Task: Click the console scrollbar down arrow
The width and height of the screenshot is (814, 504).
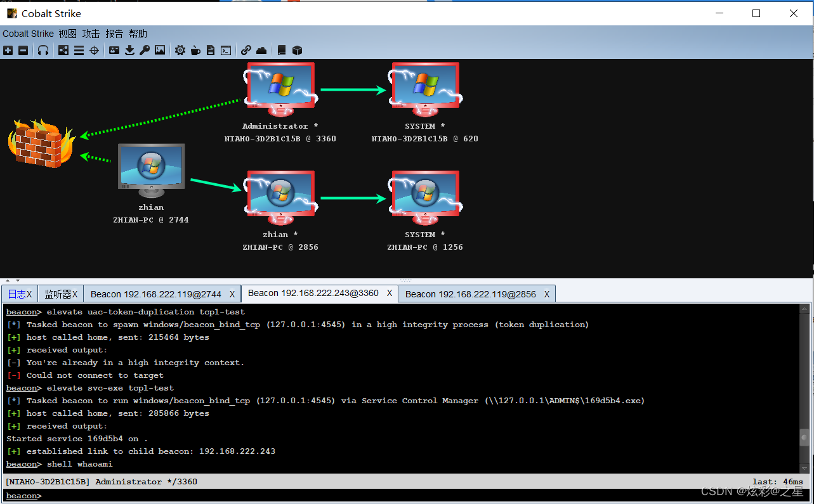Action: [805, 468]
